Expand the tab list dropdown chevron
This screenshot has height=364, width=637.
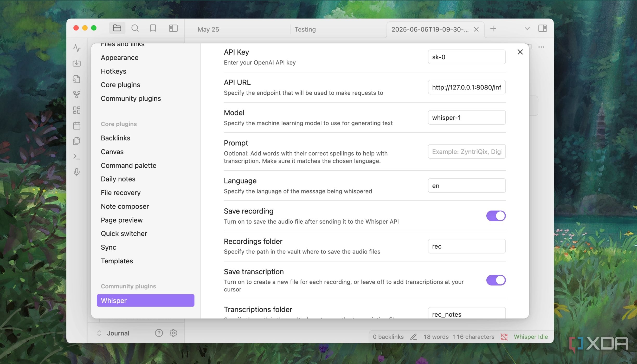[527, 28]
